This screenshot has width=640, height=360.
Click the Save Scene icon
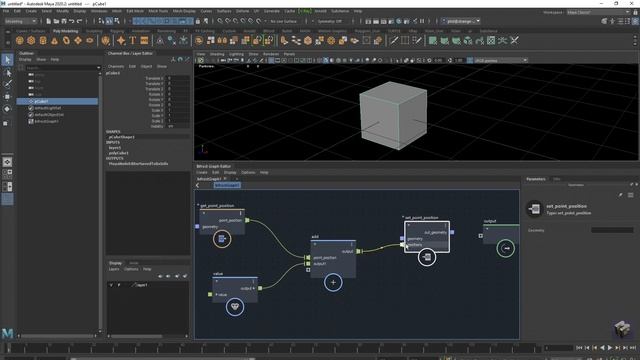(x=64, y=21)
